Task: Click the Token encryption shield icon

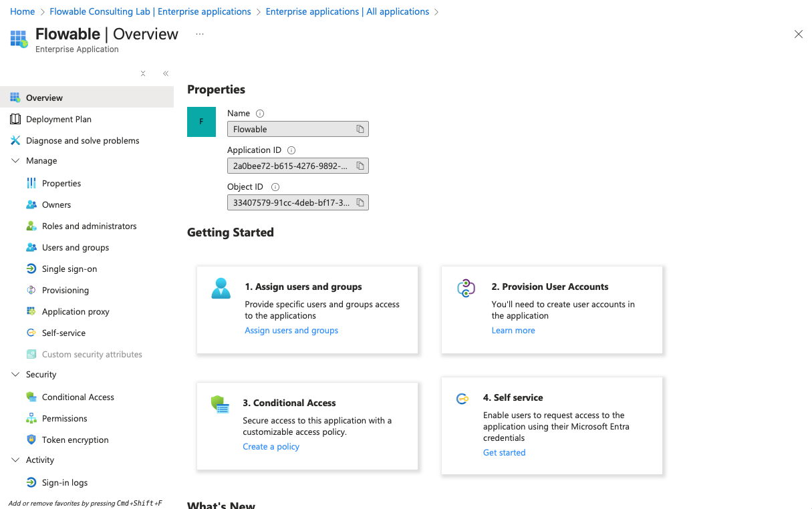Action: pos(31,440)
